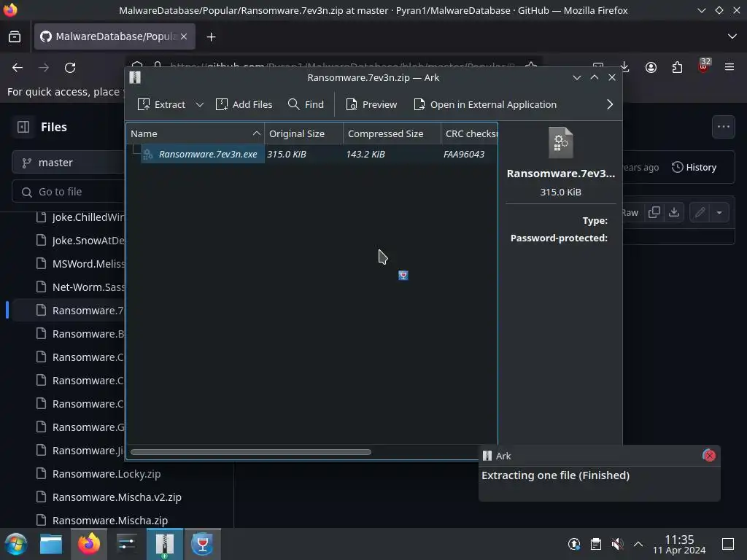
Task: Show hidden system tray icons
Action: coord(638,544)
